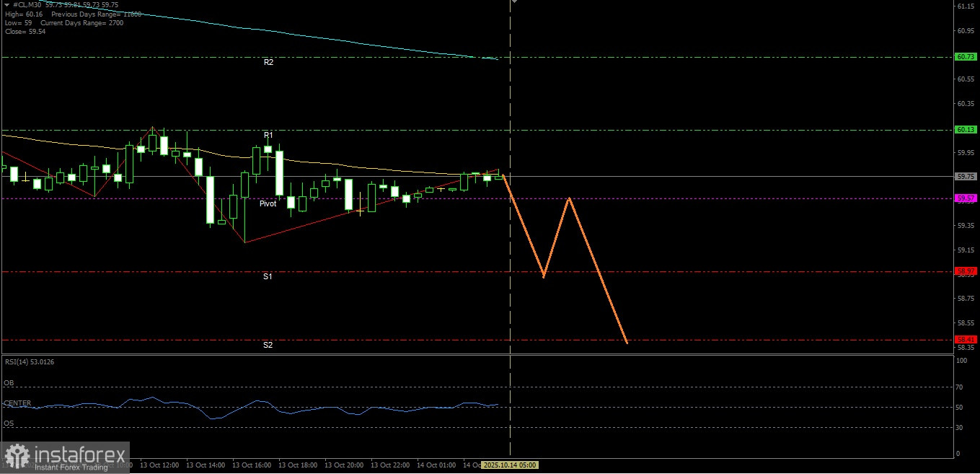980x474 pixels.
Task: Click the red 58.41 price tag
Action: pos(966,339)
